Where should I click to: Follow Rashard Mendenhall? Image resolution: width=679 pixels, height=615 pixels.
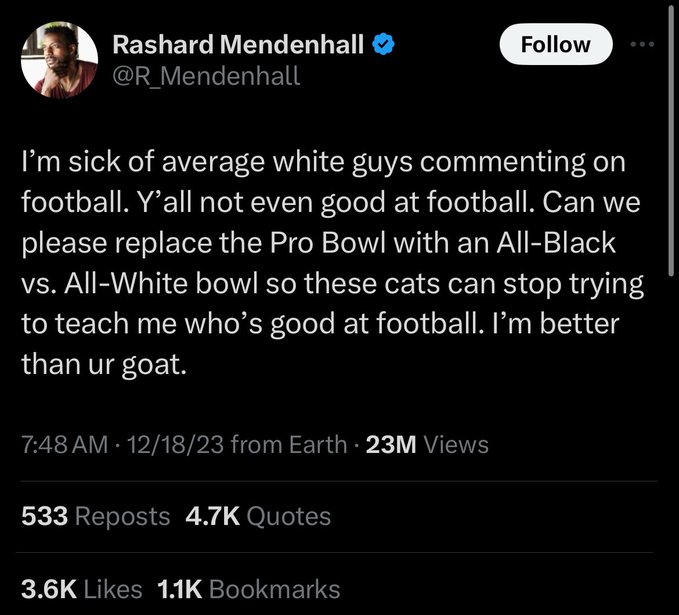point(555,44)
